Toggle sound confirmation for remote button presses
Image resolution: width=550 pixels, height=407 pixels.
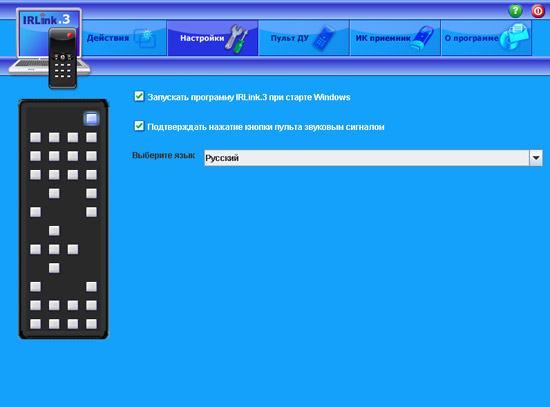click(139, 126)
